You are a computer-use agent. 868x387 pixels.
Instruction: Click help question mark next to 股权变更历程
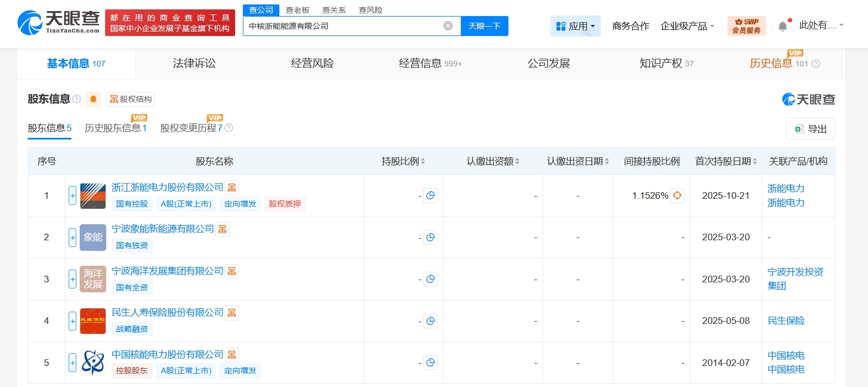229,128
